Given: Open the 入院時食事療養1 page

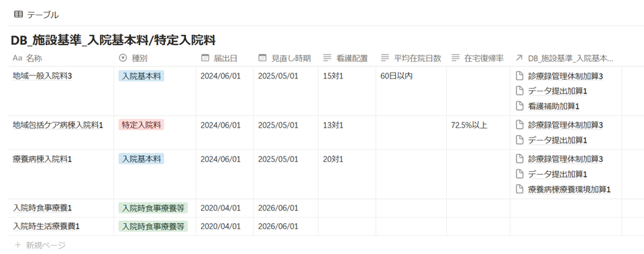Looking at the screenshot, I should 42,208.
